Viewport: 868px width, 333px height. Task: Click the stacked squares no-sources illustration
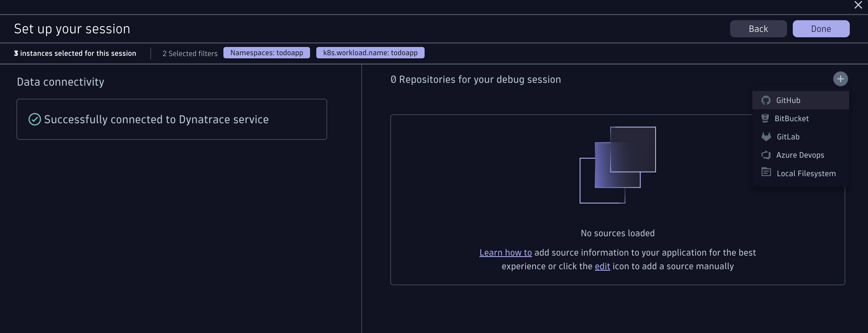[x=618, y=165]
